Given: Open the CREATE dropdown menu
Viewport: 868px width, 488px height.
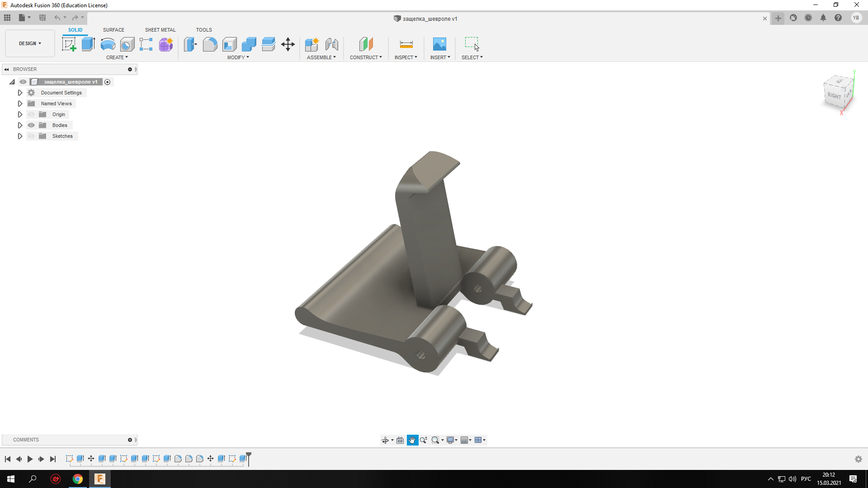Looking at the screenshot, I should [x=117, y=57].
